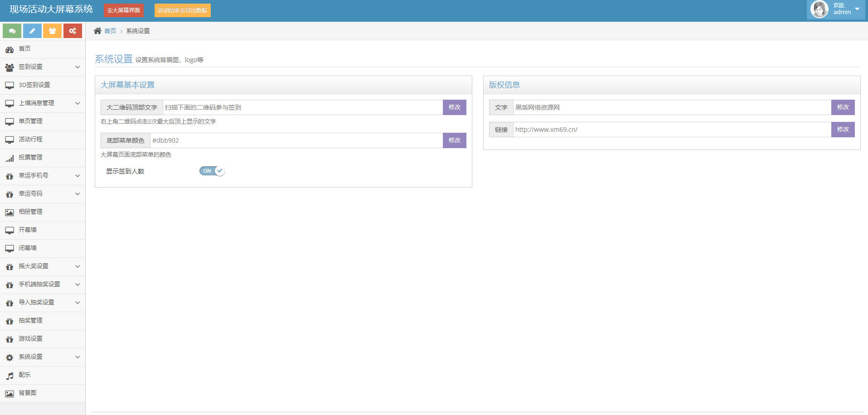Open the admin user dropdown arrow

coord(857,9)
